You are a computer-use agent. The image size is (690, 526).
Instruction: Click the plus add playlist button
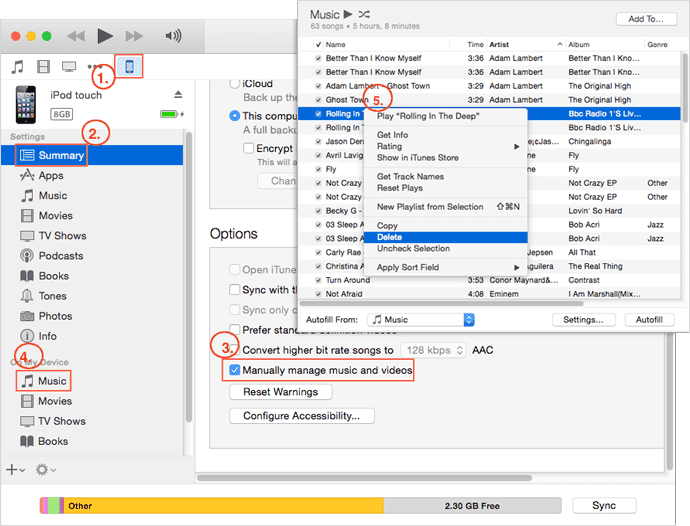point(15,470)
